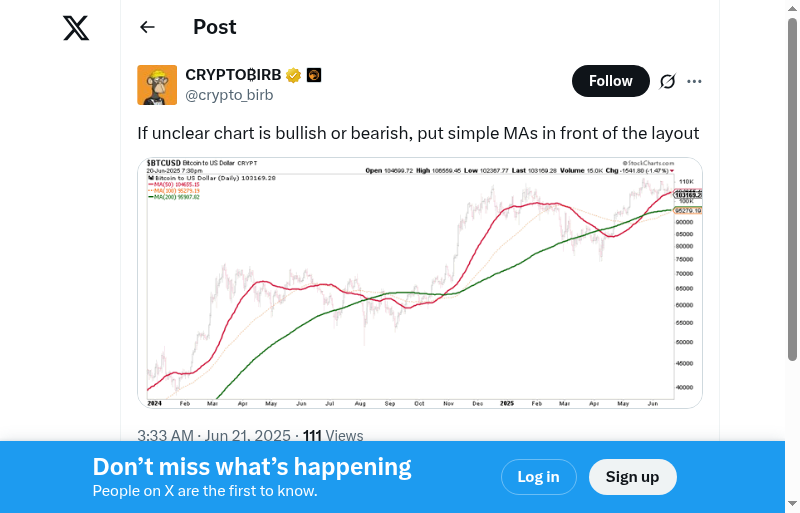
Task: Go back using the arrow icon
Action: point(148,27)
